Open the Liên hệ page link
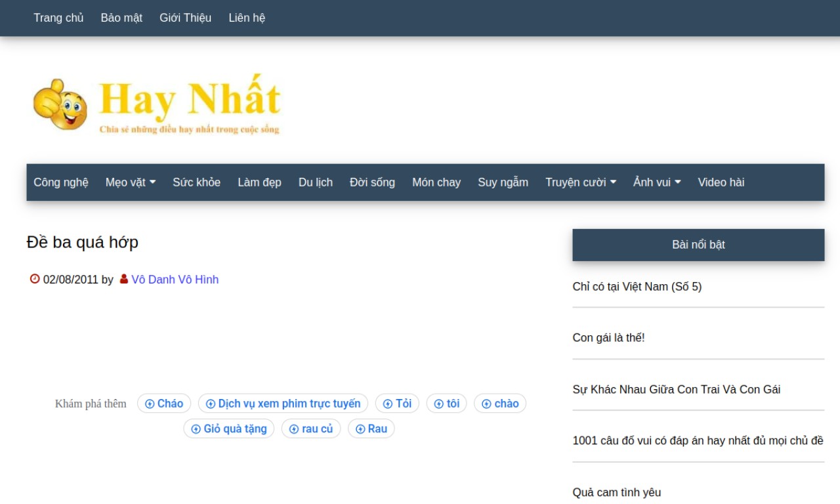Viewport: 840px width, 504px height. tap(247, 18)
